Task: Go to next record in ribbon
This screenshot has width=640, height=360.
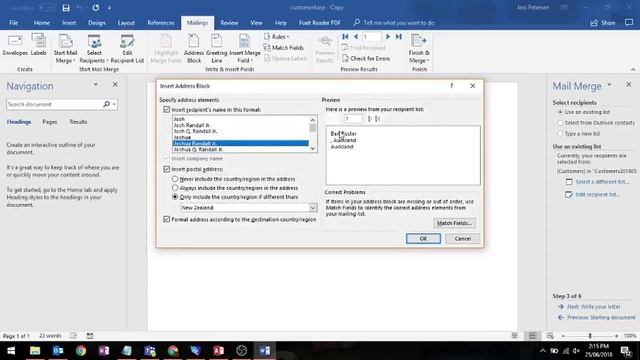Action: point(388,37)
